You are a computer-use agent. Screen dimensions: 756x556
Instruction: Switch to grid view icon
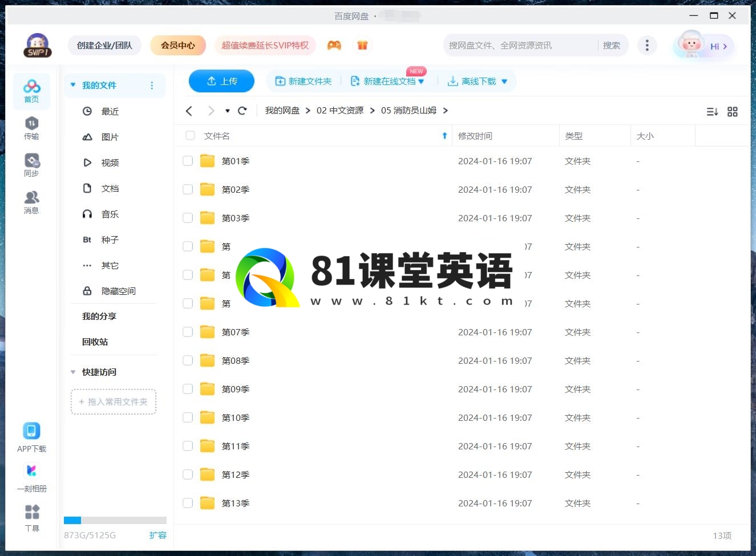tap(733, 112)
